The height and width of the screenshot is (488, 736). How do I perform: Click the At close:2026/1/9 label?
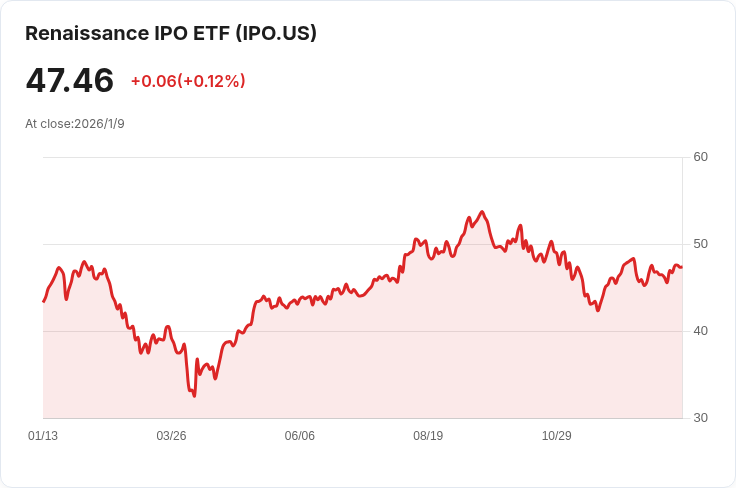coord(75,124)
